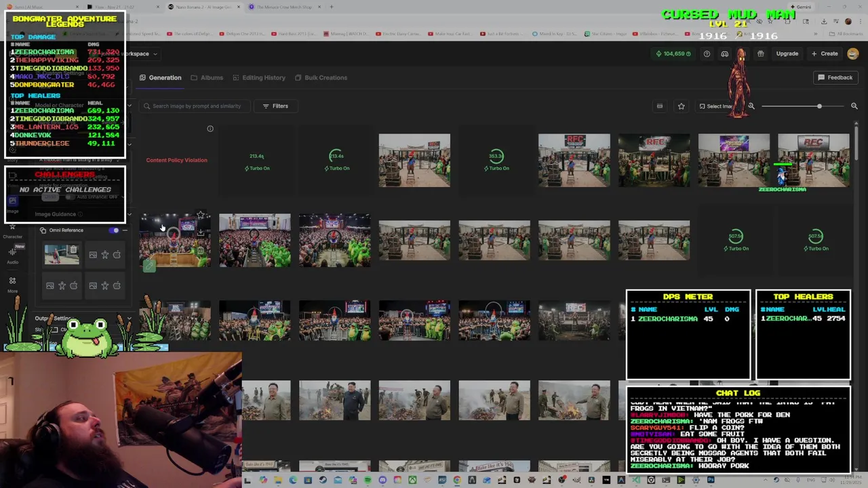868x488 pixels.
Task: Click the info icon above Content Policy Violation
Action: [210, 128]
